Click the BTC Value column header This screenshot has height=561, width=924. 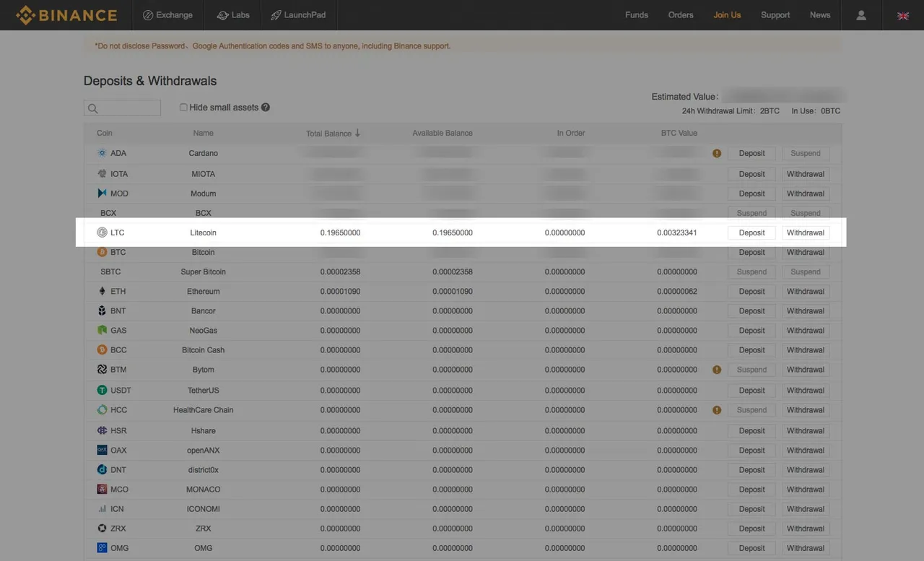pos(679,133)
